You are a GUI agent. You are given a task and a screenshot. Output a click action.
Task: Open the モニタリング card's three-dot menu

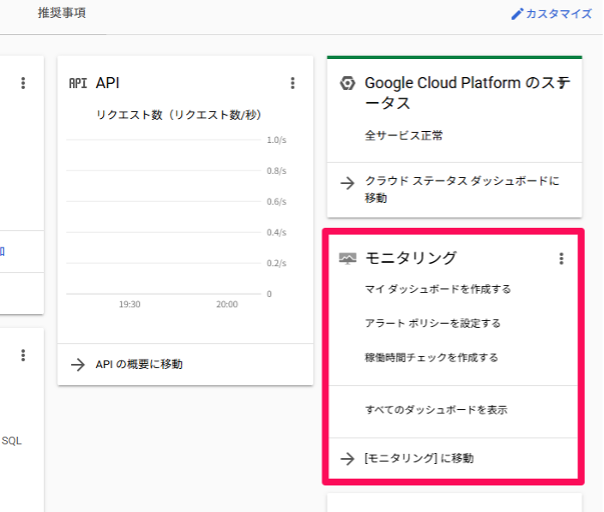tap(561, 258)
